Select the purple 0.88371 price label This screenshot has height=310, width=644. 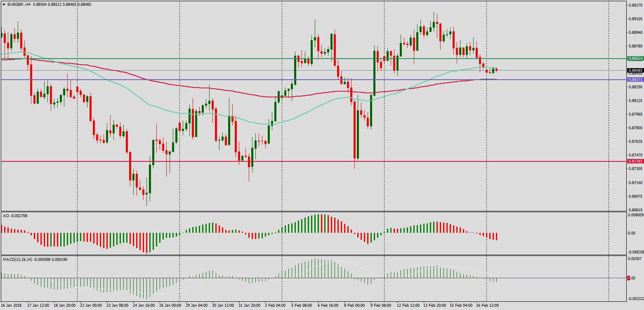(x=634, y=80)
